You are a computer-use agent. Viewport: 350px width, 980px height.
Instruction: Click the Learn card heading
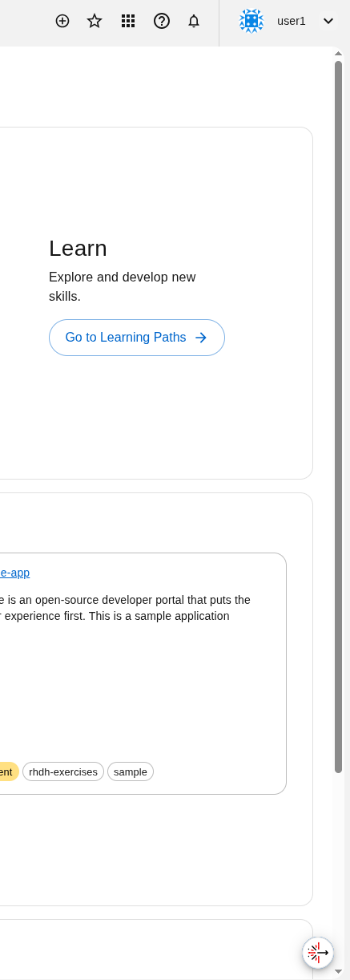click(x=78, y=249)
